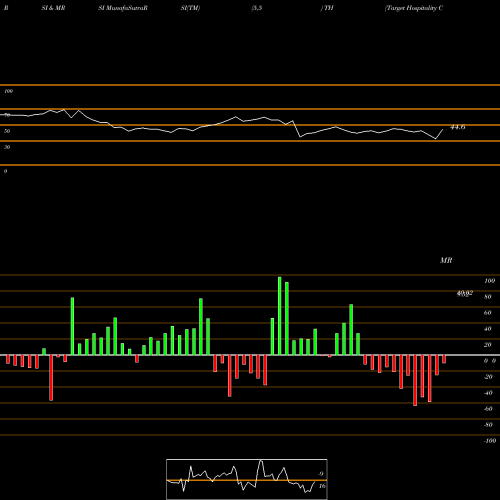Click the '80' label on MR right axis
The height and width of the screenshot is (500, 500).
(488, 297)
